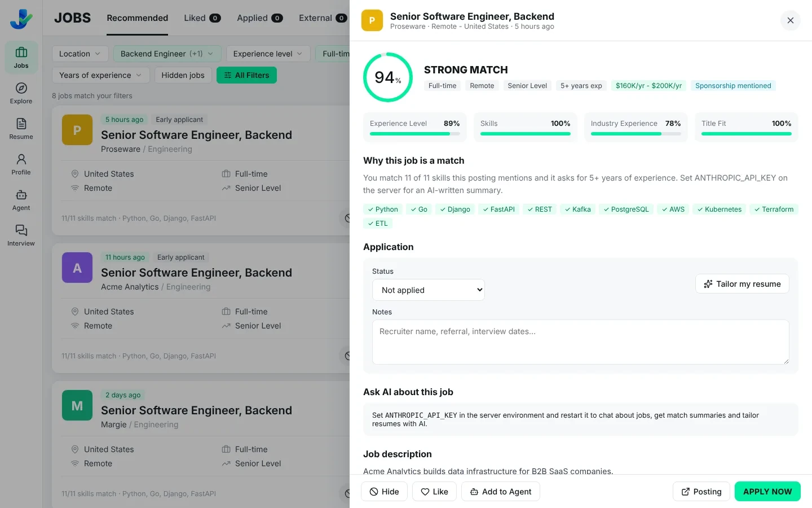Open the Acme Analytics job card title
812x508 pixels.
[x=196, y=273]
